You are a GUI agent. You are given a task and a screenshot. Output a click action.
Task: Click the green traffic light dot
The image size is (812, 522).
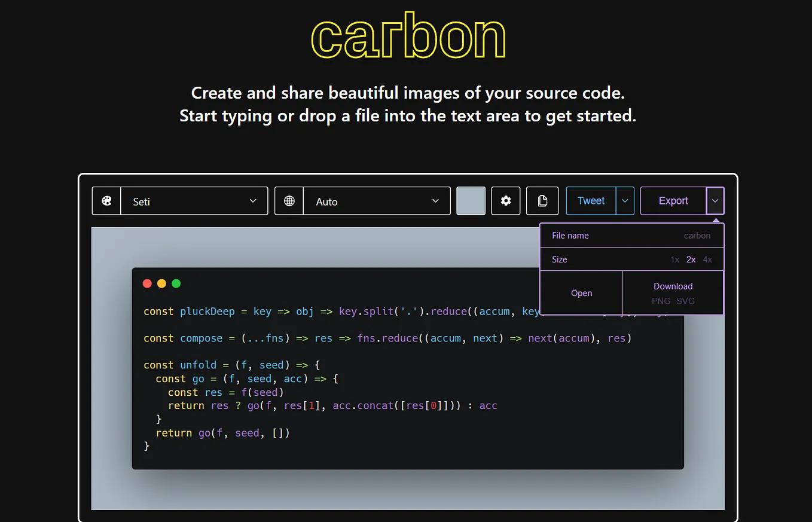click(176, 283)
